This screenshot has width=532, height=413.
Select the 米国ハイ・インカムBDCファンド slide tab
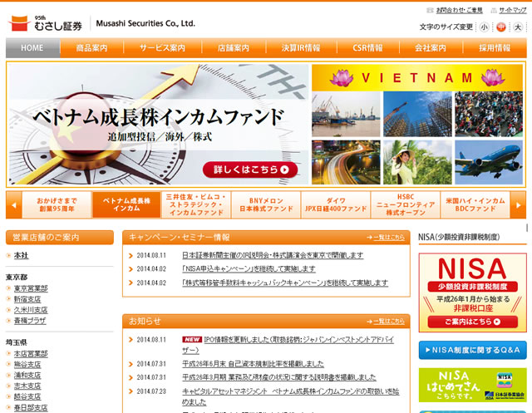475,204
